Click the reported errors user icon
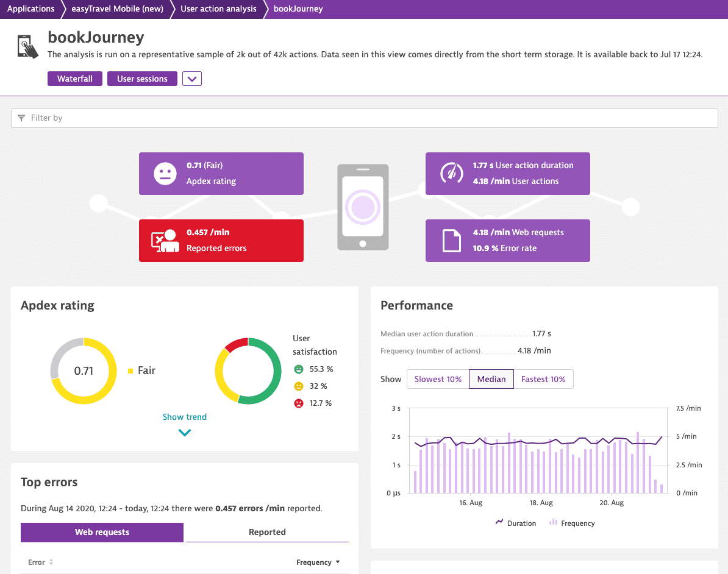The image size is (728, 574). click(x=165, y=241)
